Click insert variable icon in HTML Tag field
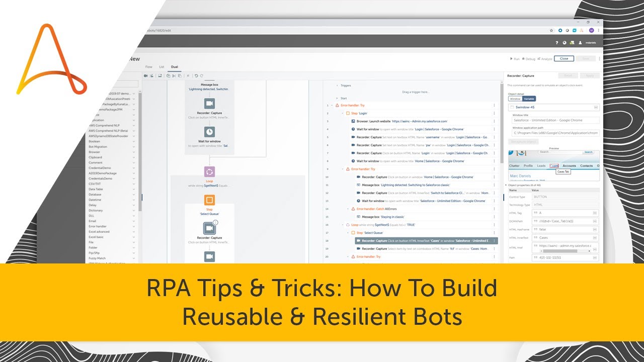 (x=595, y=213)
